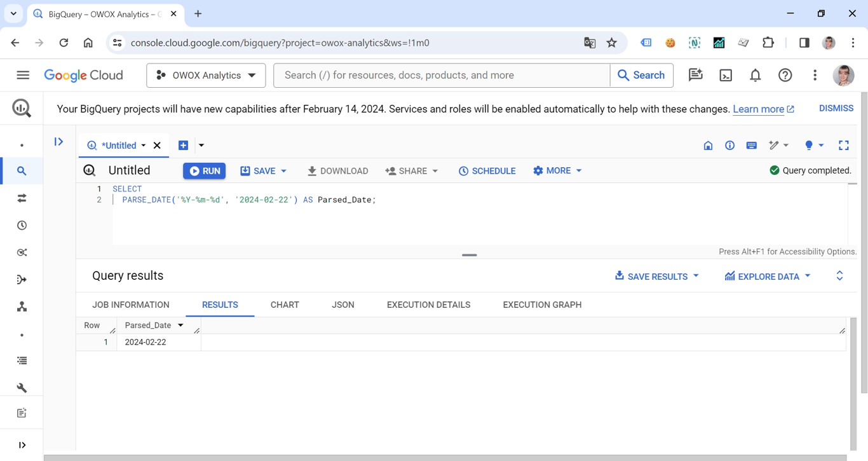Image resolution: width=868 pixels, height=461 pixels.
Task: Show query info icon
Action: [x=729, y=146]
